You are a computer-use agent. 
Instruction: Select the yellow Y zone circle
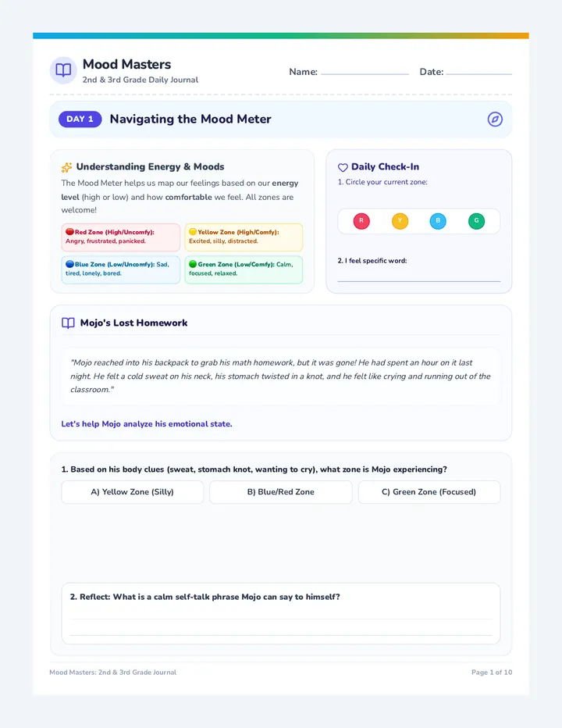400,221
